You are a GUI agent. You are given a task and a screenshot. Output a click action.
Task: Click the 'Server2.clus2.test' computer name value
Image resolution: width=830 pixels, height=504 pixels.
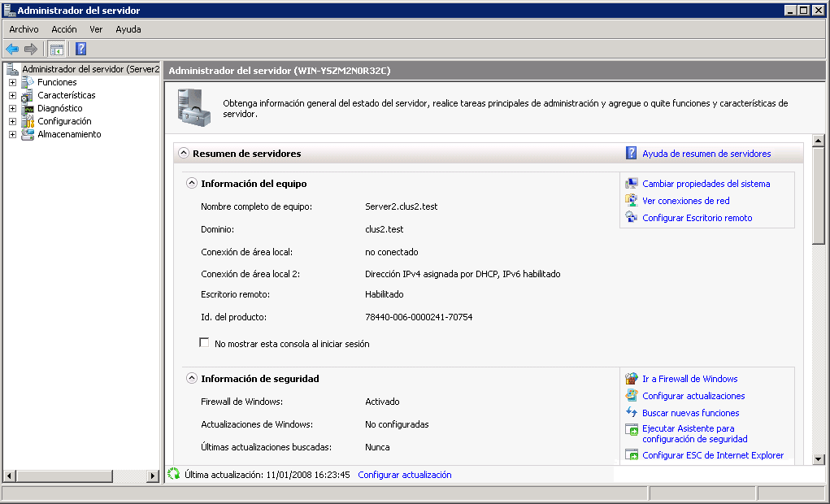point(402,206)
